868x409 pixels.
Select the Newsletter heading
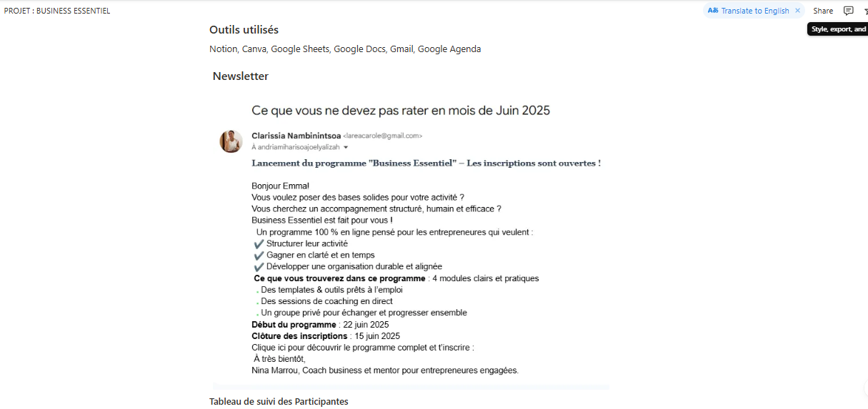[241, 76]
